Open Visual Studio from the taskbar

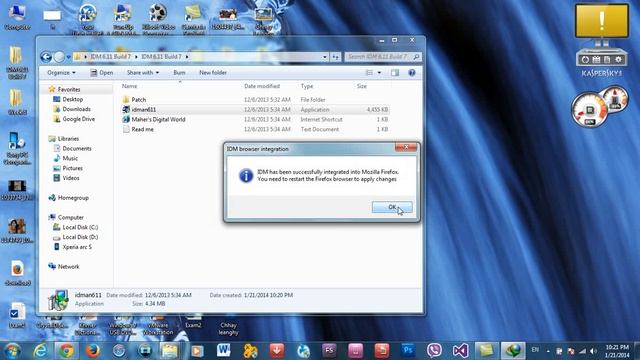click(x=460, y=351)
